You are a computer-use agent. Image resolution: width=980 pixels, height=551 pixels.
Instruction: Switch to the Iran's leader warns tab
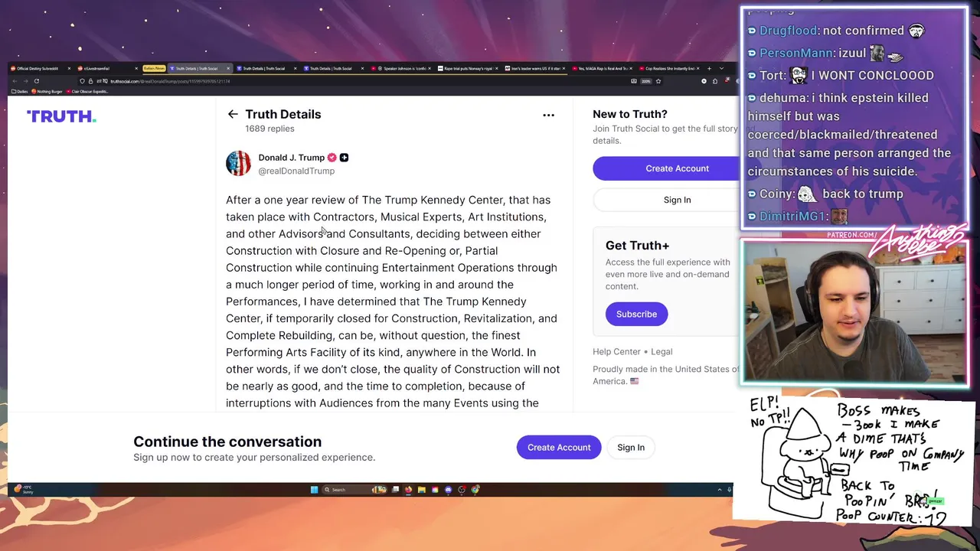535,69
